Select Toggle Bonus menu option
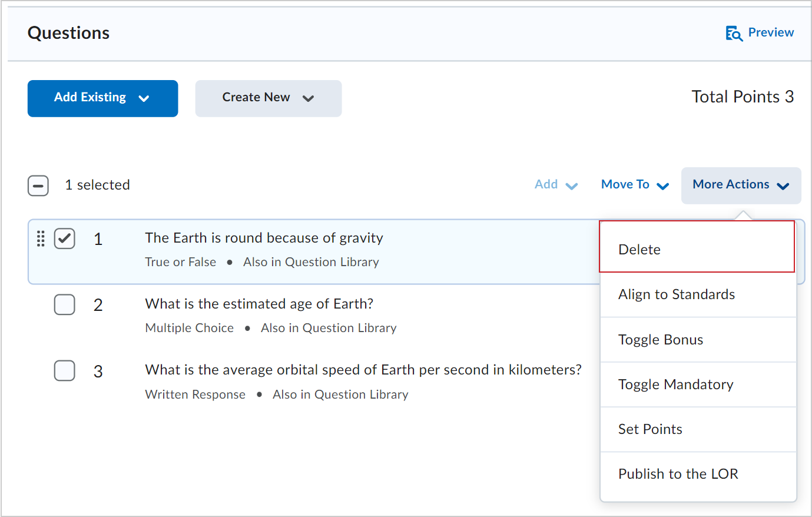Screen dimensions: 812x517 [x=661, y=340]
